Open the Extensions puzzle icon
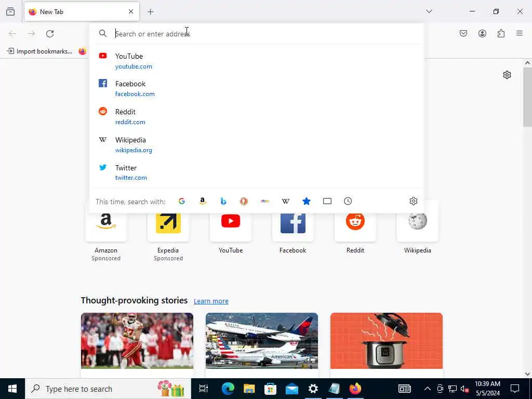This screenshot has width=532, height=399. tap(501, 33)
